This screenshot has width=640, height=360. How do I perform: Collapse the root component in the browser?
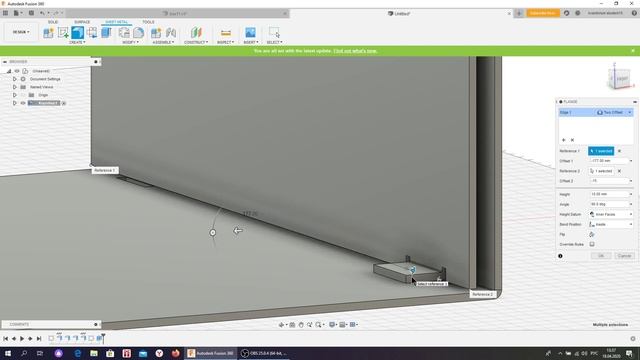pos(9,71)
